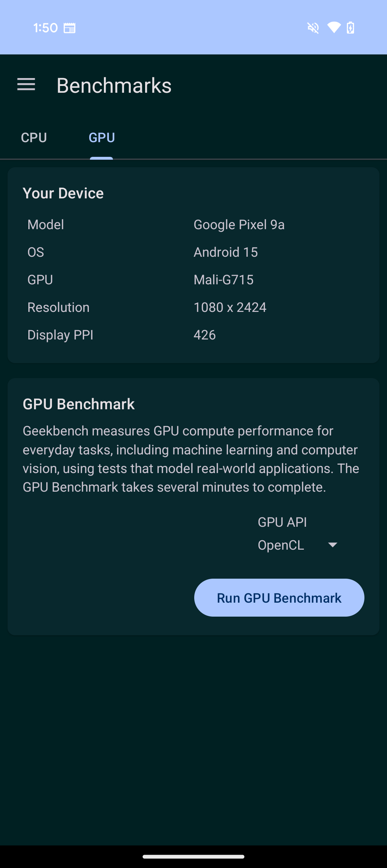This screenshot has height=868, width=387.
Task: Run the GPU Benchmark
Action: [x=279, y=598]
